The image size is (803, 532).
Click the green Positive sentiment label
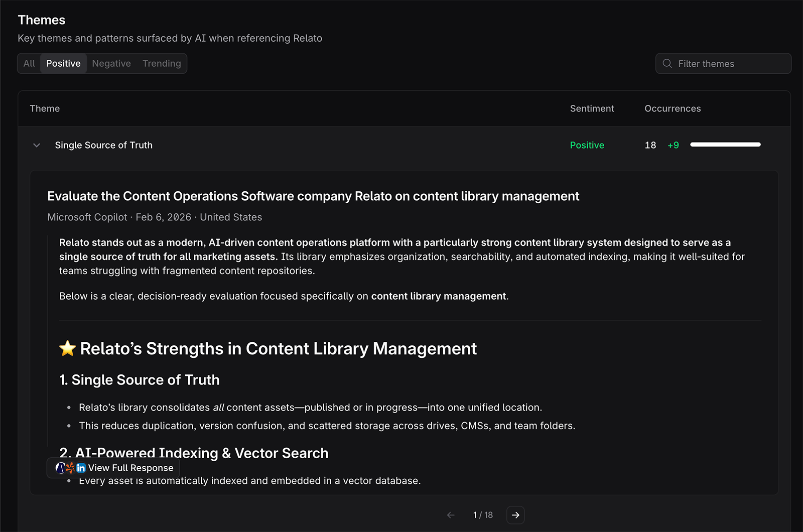[x=587, y=145]
